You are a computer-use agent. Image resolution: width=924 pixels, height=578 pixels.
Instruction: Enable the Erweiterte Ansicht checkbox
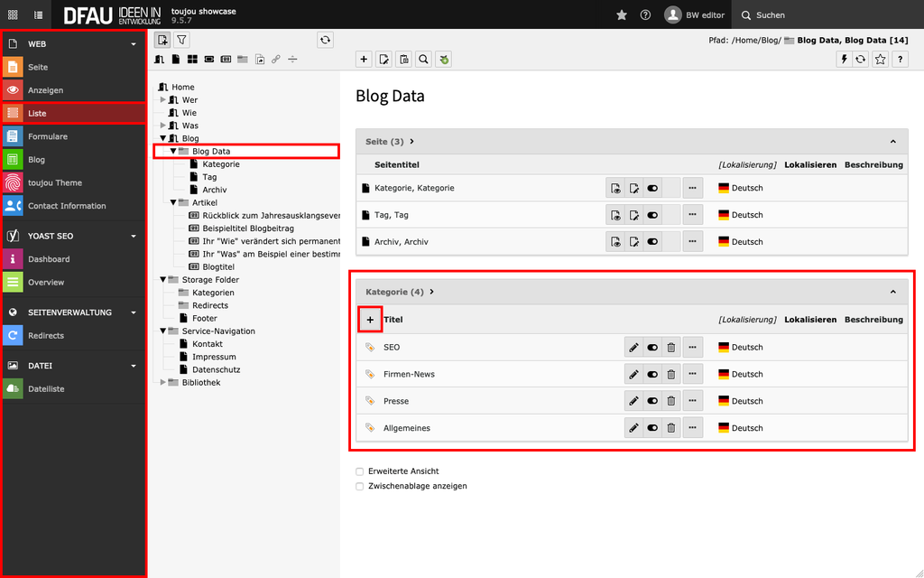click(x=360, y=471)
